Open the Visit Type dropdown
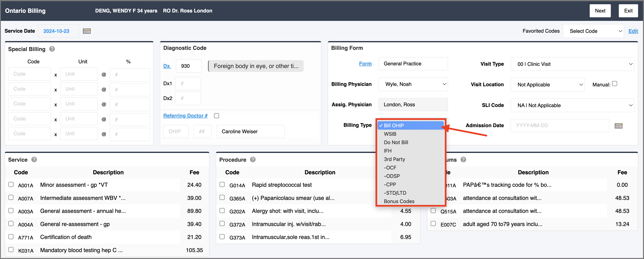This screenshot has width=644, height=259. [x=572, y=64]
